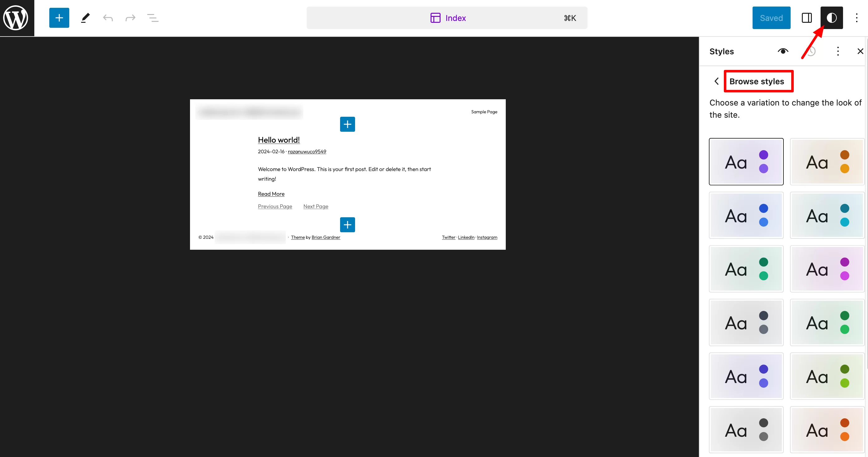Click the first white style variation thumbnail
The image size is (868, 457).
[x=746, y=161]
